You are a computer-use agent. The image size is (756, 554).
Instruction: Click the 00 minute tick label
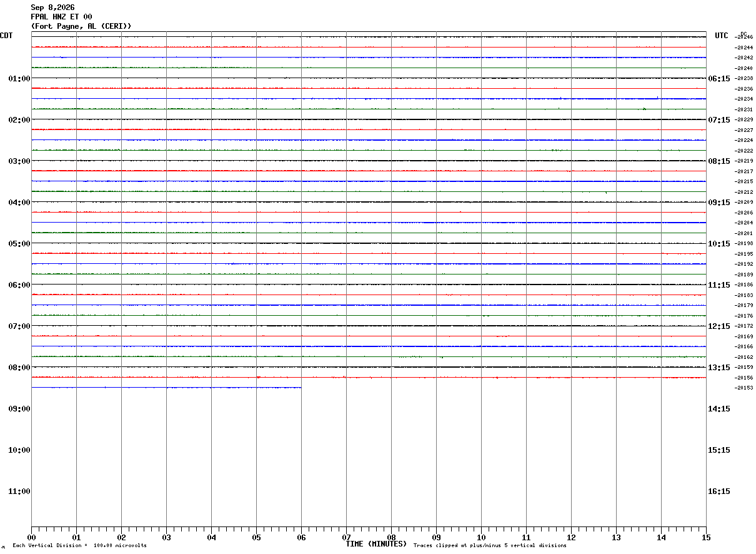coord(31,538)
